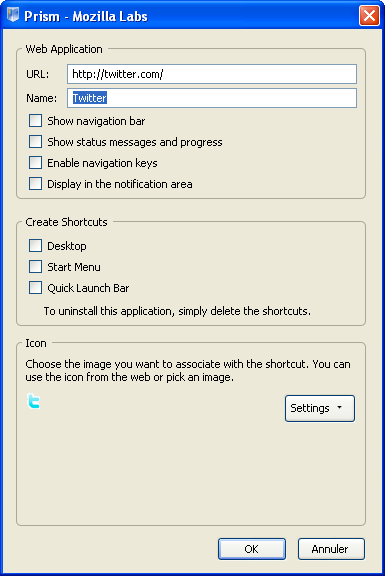The image size is (385, 576).
Task: Enable Quick Launch Bar shortcut
Action: pos(35,287)
